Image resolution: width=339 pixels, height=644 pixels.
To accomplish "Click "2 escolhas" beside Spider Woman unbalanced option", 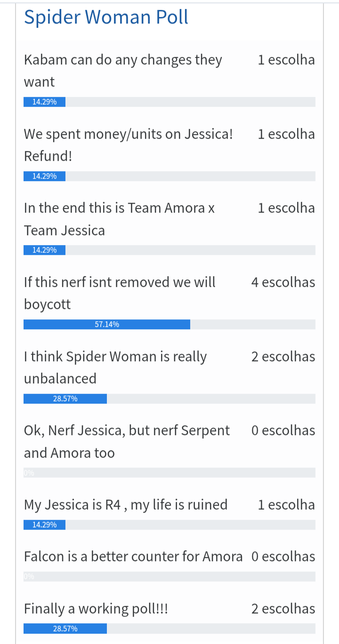I will click(x=283, y=357).
